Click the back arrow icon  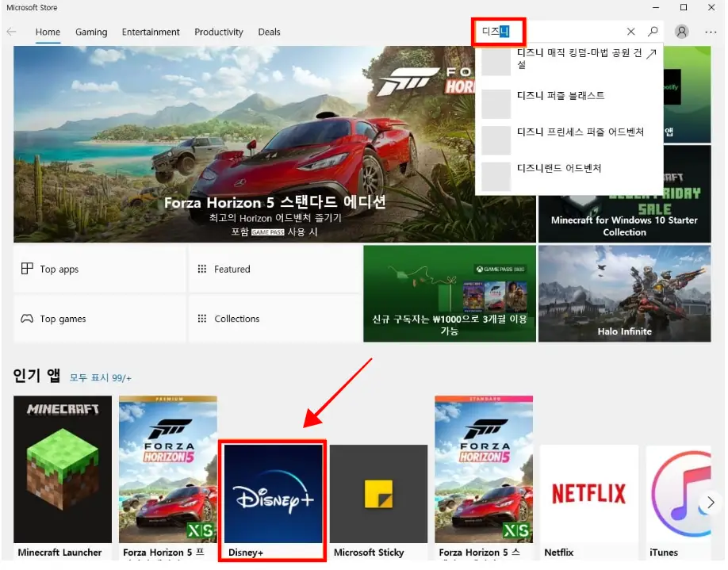click(12, 32)
